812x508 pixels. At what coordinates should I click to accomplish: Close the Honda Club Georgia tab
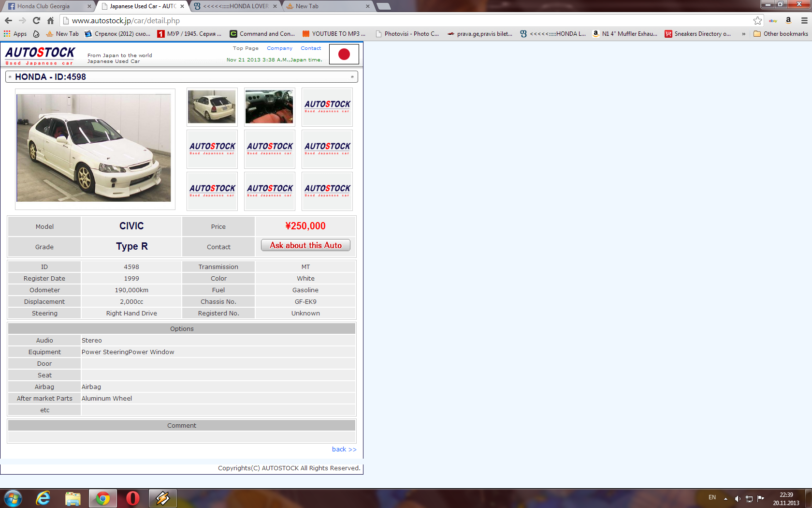(89, 6)
